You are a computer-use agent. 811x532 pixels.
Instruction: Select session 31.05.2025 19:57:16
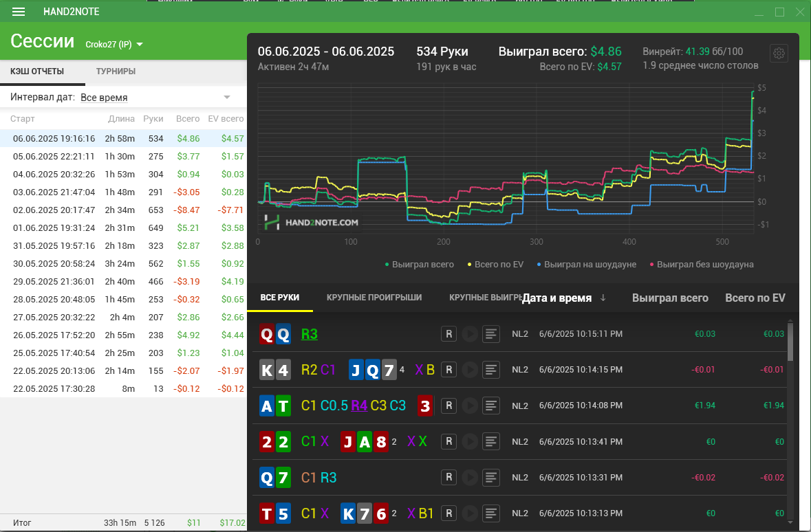(x=123, y=245)
